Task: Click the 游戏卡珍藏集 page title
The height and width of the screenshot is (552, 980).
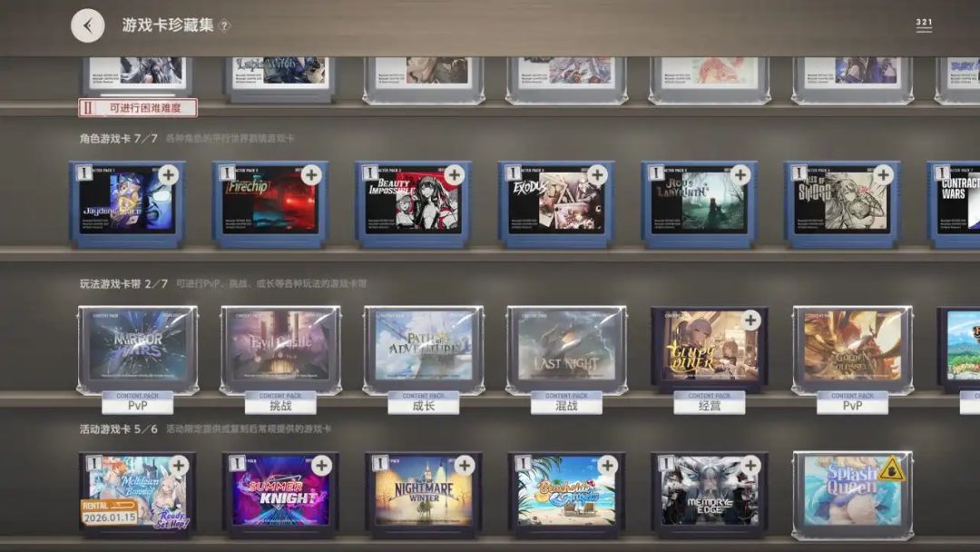Action: point(168,25)
